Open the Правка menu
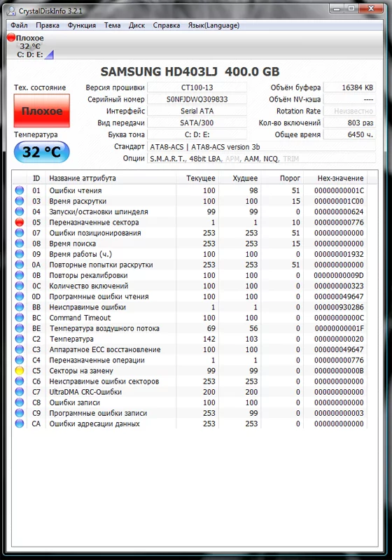Viewport: 392px width, 560px height. pos(48,25)
